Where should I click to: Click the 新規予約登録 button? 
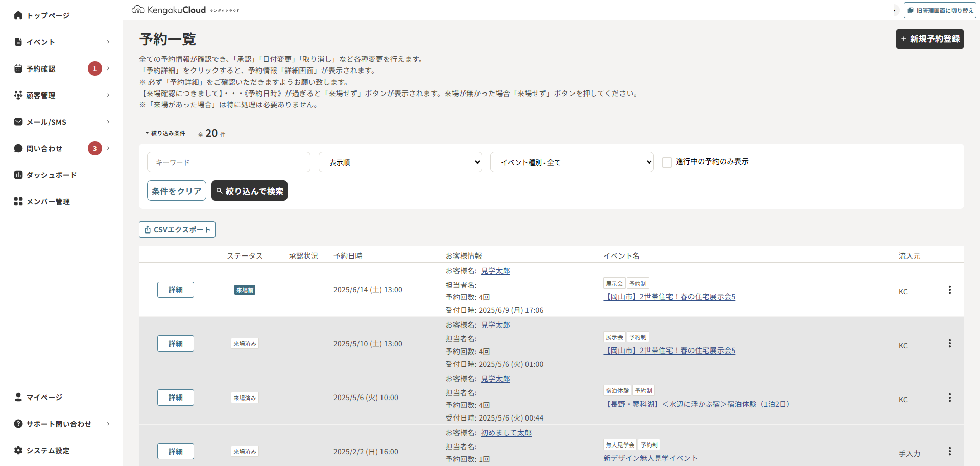click(x=929, y=38)
